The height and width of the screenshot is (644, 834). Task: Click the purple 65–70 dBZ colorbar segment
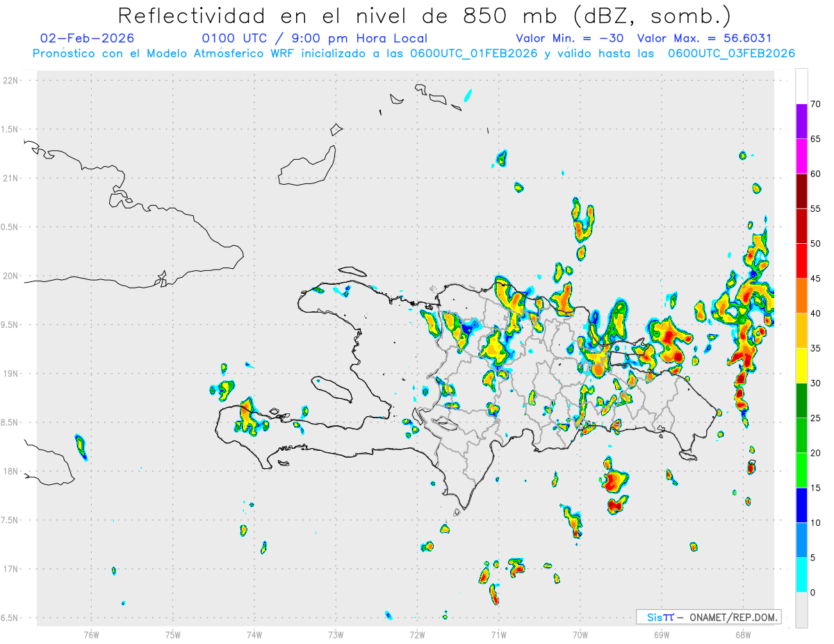(801, 122)
